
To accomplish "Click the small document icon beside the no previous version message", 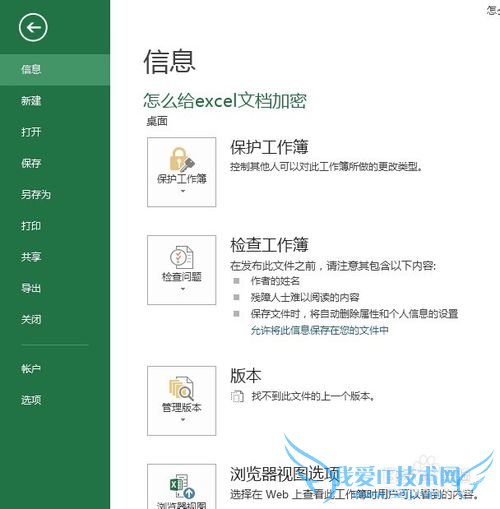I will pos(237,396).
